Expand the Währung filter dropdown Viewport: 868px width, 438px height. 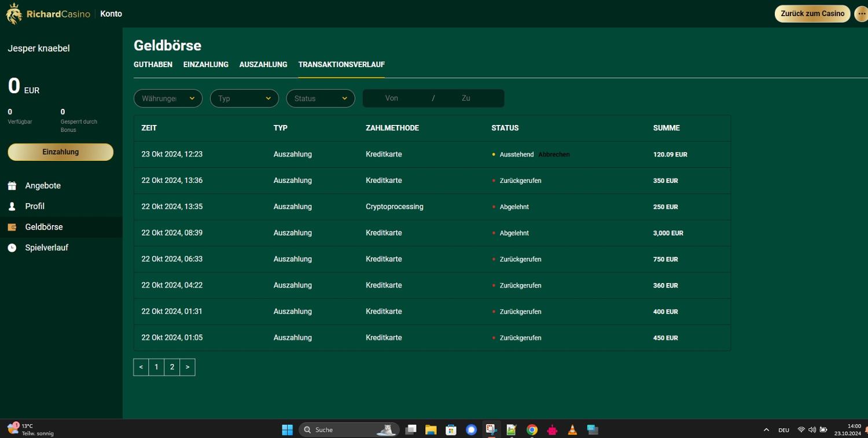pyautogui.click(x=168, y=98)
